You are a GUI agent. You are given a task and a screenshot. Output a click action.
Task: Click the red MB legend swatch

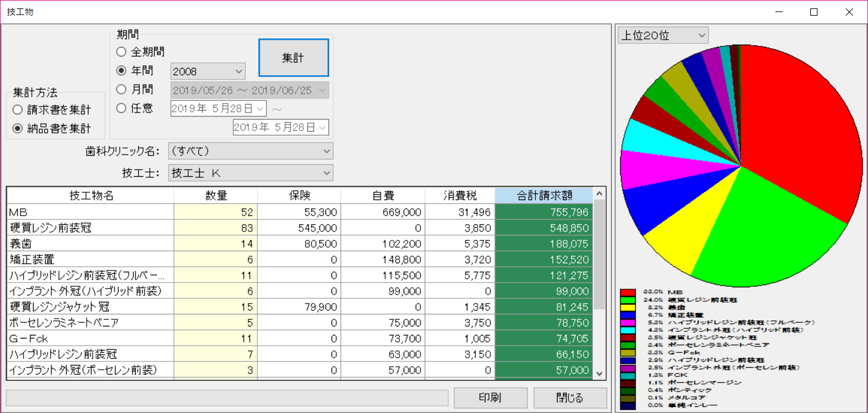click(627, 292)
